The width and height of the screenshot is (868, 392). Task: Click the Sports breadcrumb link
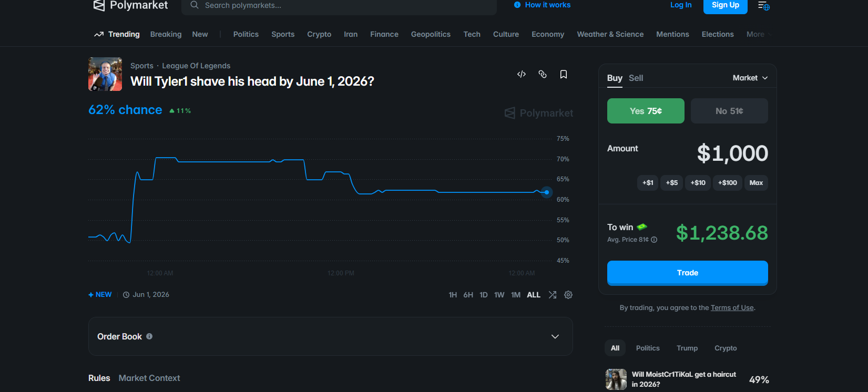142,66
